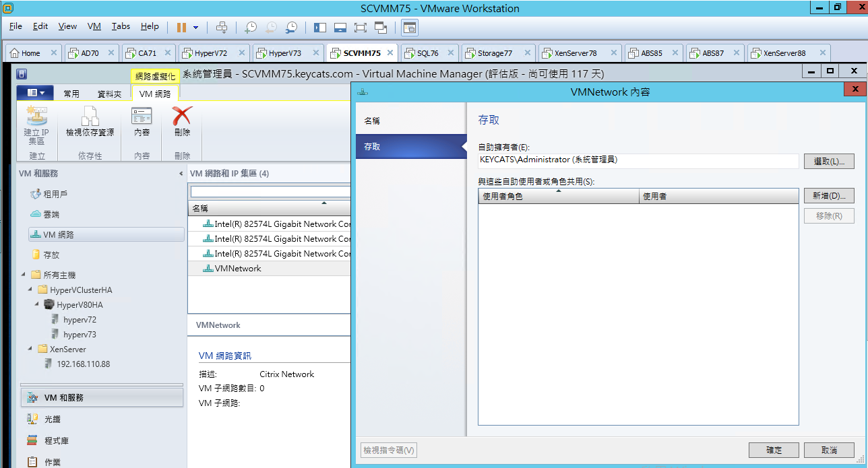This screenshot has width=868, height=468.
Task: Click the full screen mode icon
Action: point(360,27)
